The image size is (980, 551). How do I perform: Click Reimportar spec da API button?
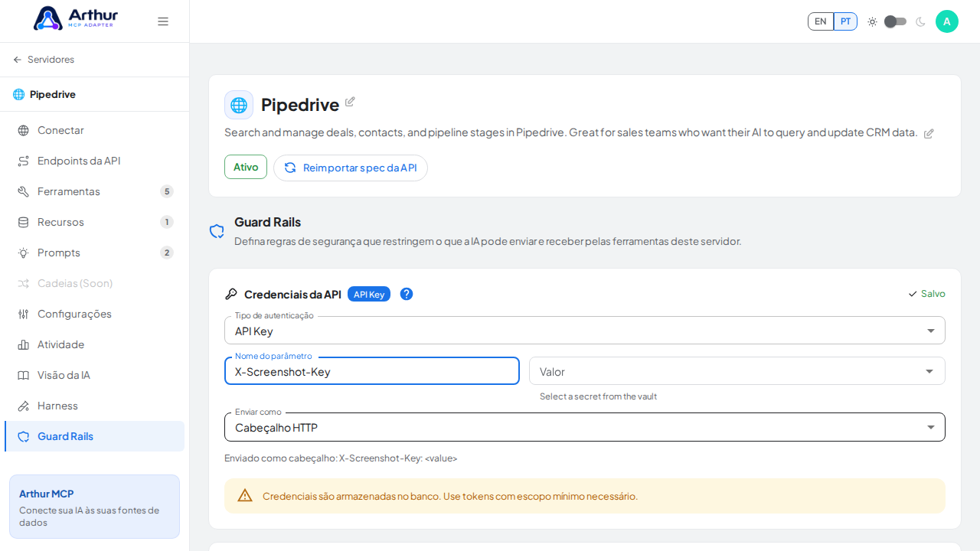351,168
